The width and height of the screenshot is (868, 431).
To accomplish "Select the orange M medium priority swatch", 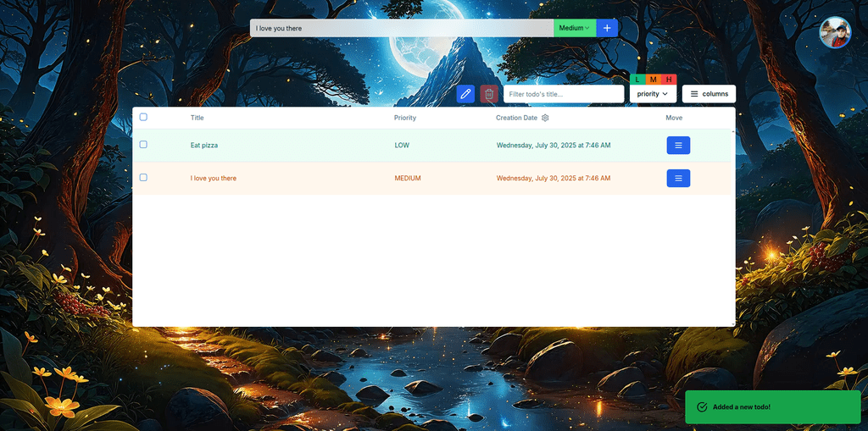I will point(654,79).
